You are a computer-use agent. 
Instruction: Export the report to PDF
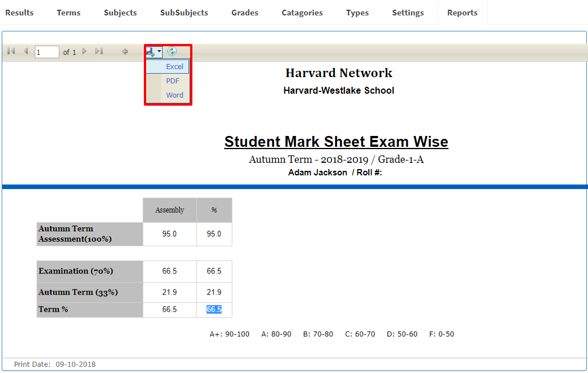pyautogui.click(x=168, y=81)
